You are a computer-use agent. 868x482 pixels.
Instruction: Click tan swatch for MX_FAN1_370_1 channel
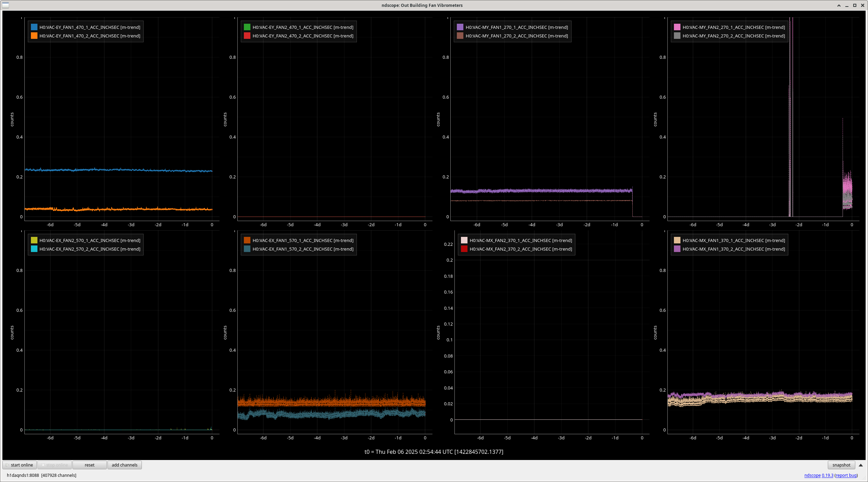677,240
